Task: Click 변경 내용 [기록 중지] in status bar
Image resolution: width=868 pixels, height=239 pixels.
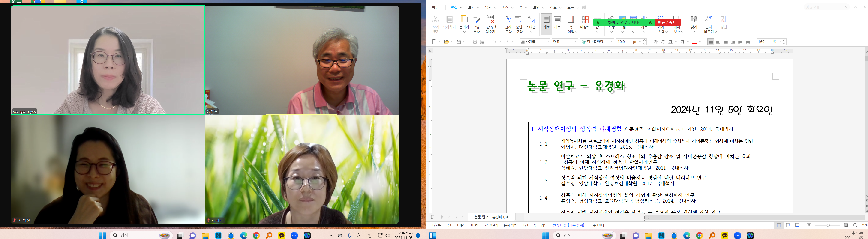Action: tap(568, 225)
